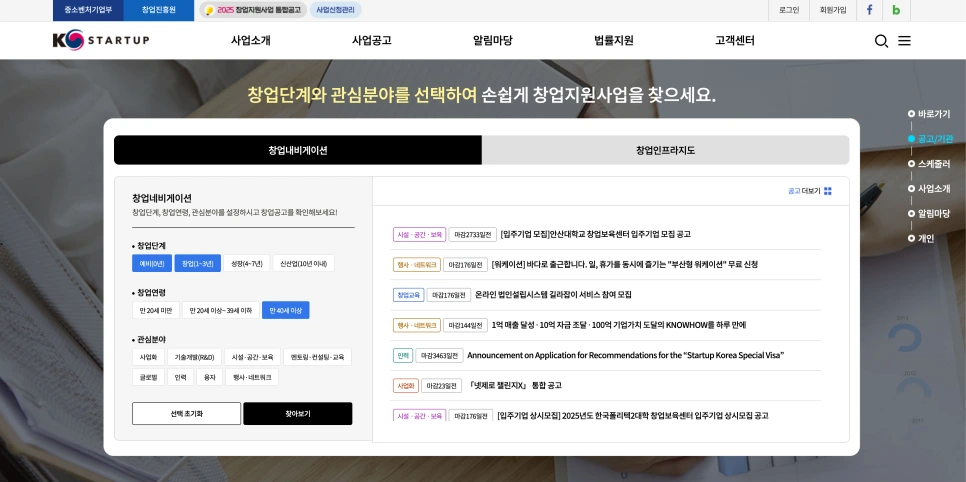Switch to the 창업인프라지도 tab

(665, 150)
